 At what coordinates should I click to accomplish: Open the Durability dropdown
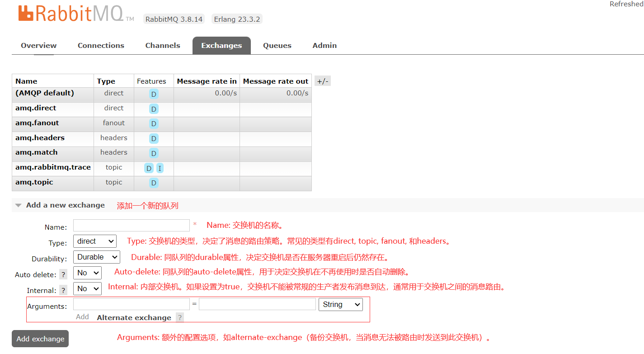coord(97,257)
